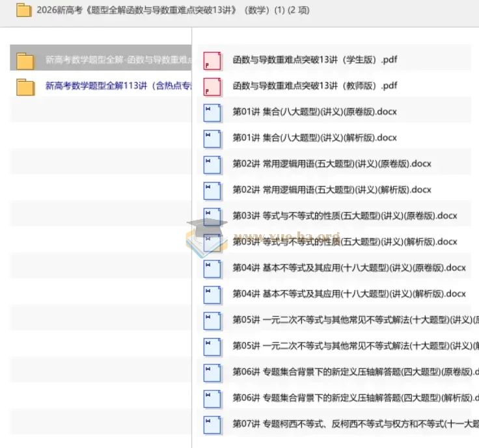Click Word icon for second 第05讲 一元二次不等式 file
479x448 pixels.
pyautogui.click(x=212, y=347)
